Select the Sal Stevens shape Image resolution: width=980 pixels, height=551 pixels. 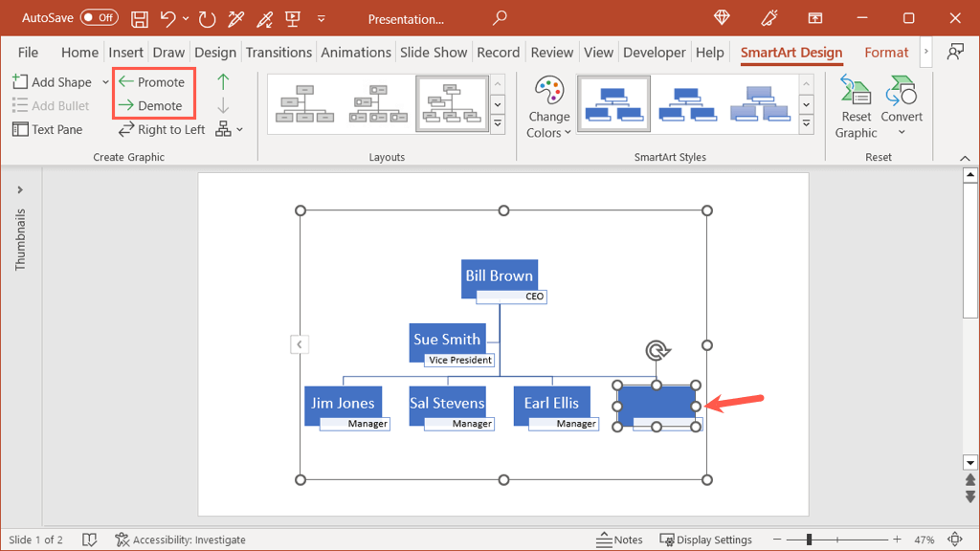click(447, 403)
